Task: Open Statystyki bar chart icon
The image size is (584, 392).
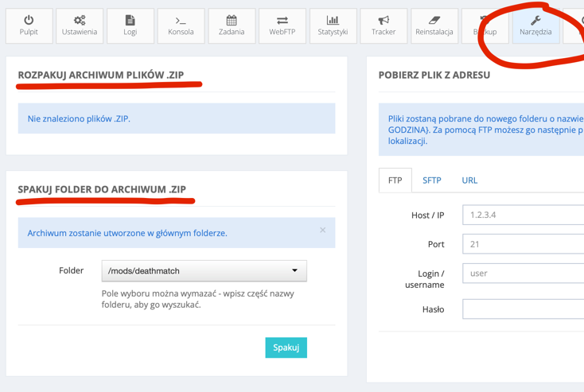Action: pyautogui.click(x=333, y=21)
